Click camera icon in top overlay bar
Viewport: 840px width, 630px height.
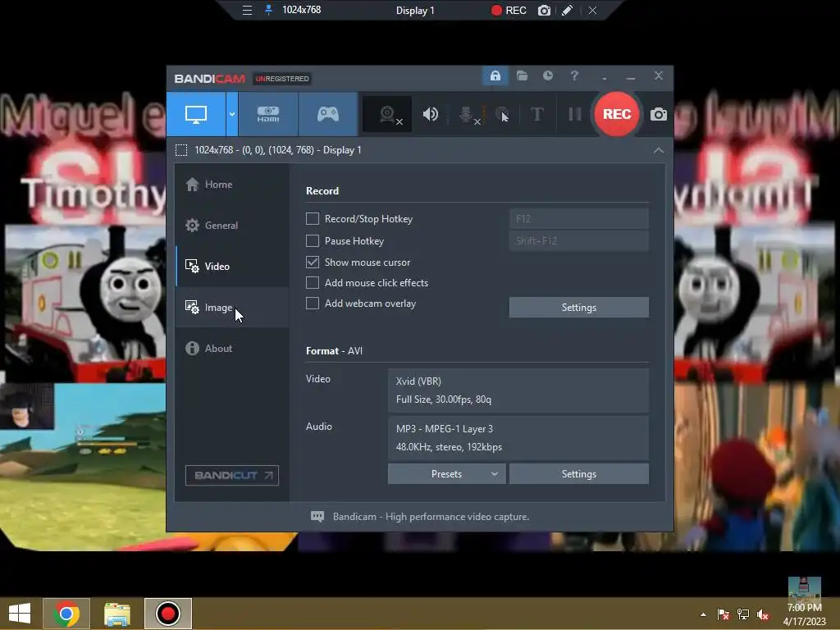(x=544, y=10)
